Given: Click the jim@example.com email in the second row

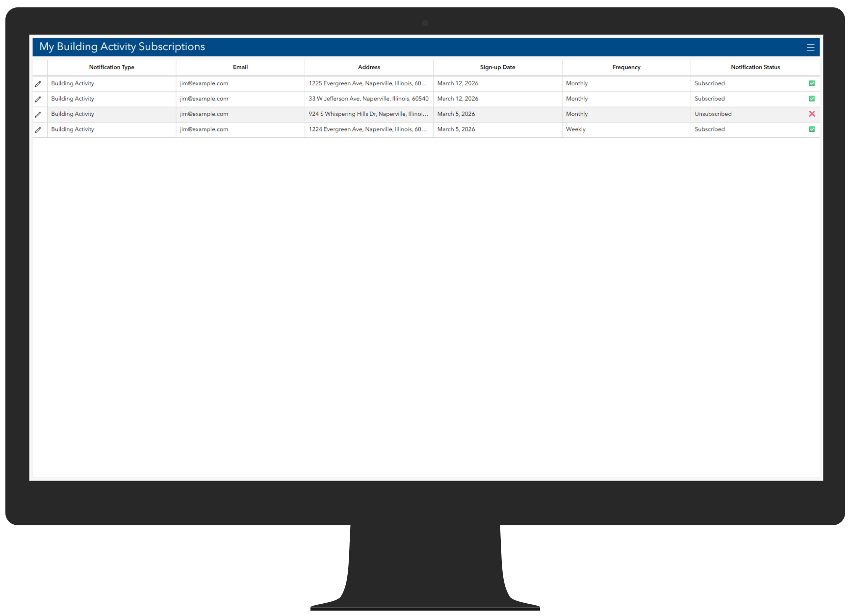Looking at the screenshot, I should click(204, 99).
